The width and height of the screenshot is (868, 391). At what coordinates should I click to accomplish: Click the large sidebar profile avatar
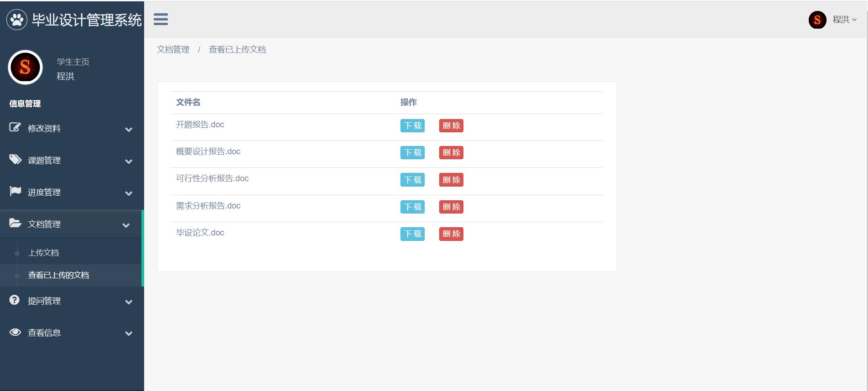tap(26, 68)
